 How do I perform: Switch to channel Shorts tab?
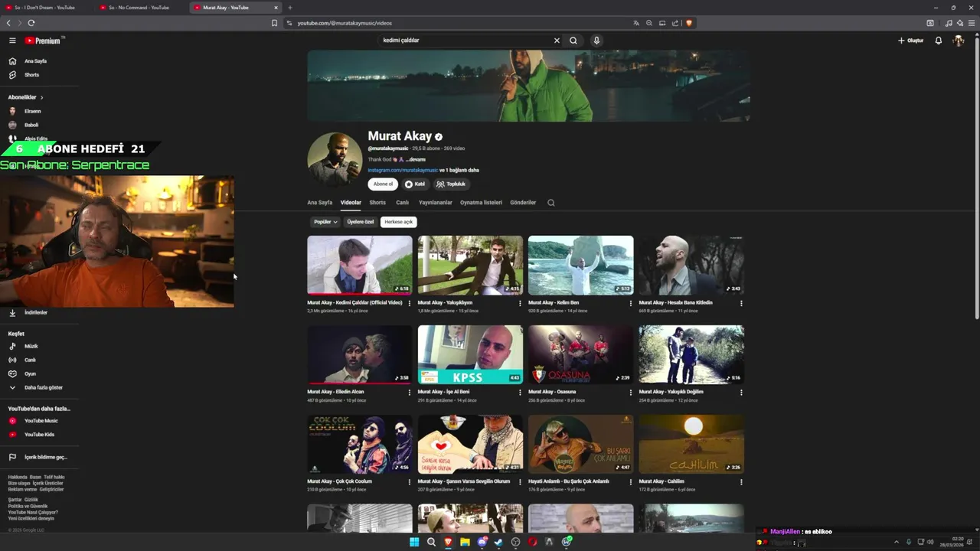click(377, 203)
